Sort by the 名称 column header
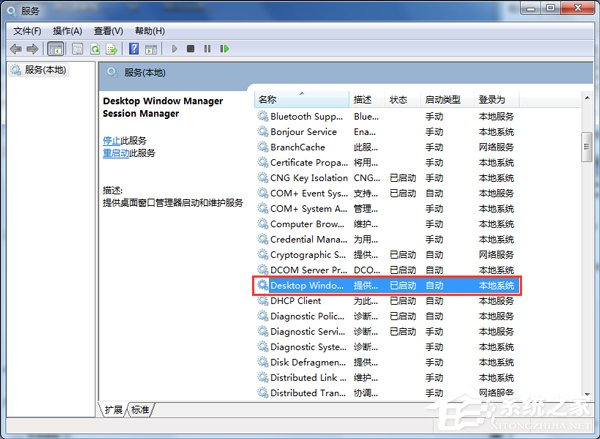This screenshot has height=439, width=600. pyautogui.click(x=302, y=100)
